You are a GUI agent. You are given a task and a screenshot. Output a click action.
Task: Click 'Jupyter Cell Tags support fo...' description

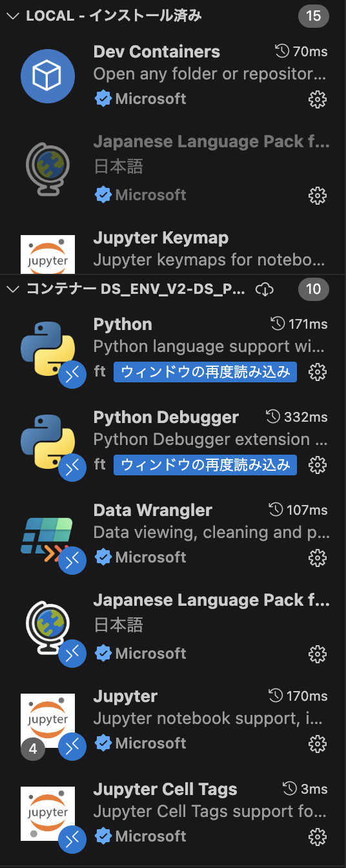[x=211, y=812]
